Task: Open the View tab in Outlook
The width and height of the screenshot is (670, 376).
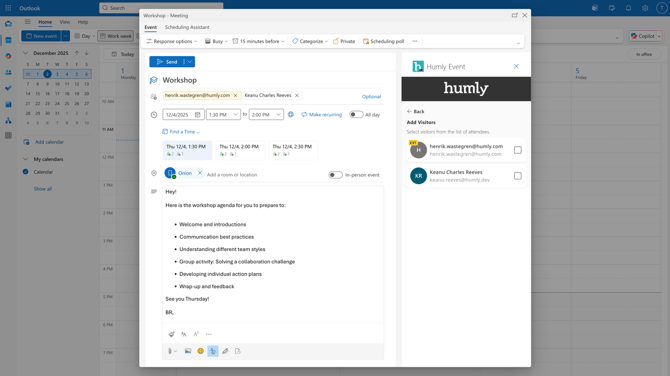Action: (x=65, y=22)
